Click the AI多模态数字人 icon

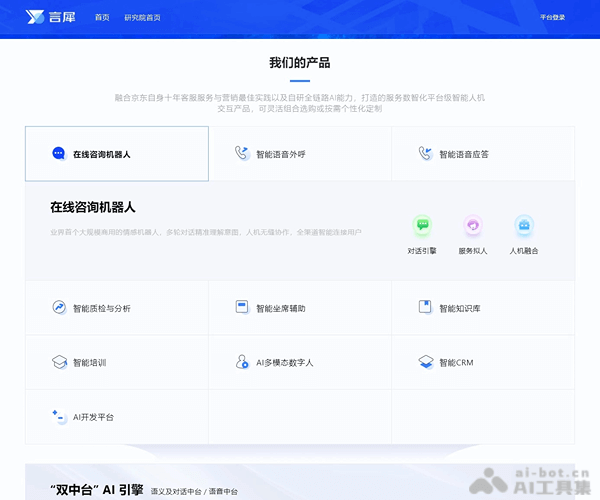241,362
